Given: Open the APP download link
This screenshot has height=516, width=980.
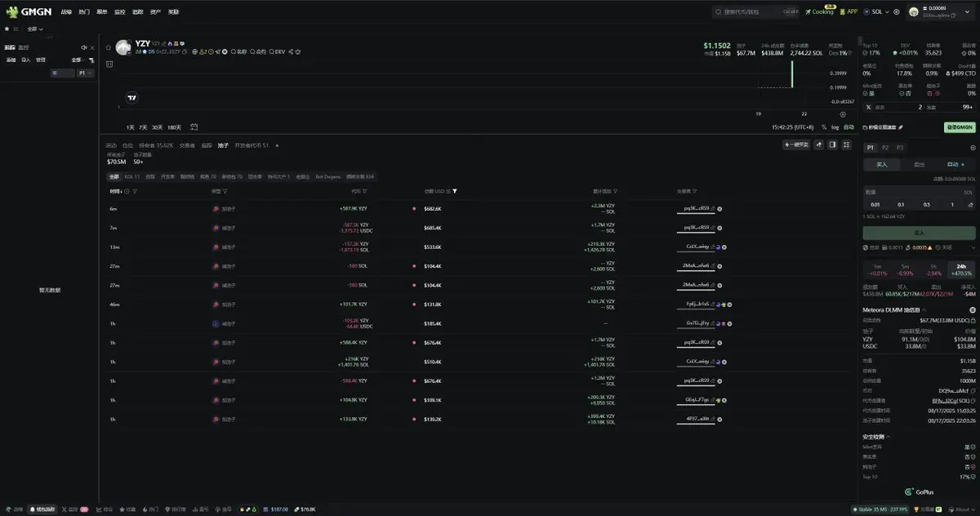Looking at the screenshot, I should [849, 12].
